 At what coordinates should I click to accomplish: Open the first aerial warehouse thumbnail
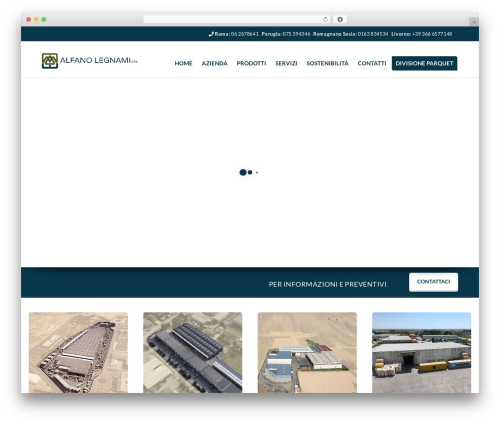coord(78,352)
